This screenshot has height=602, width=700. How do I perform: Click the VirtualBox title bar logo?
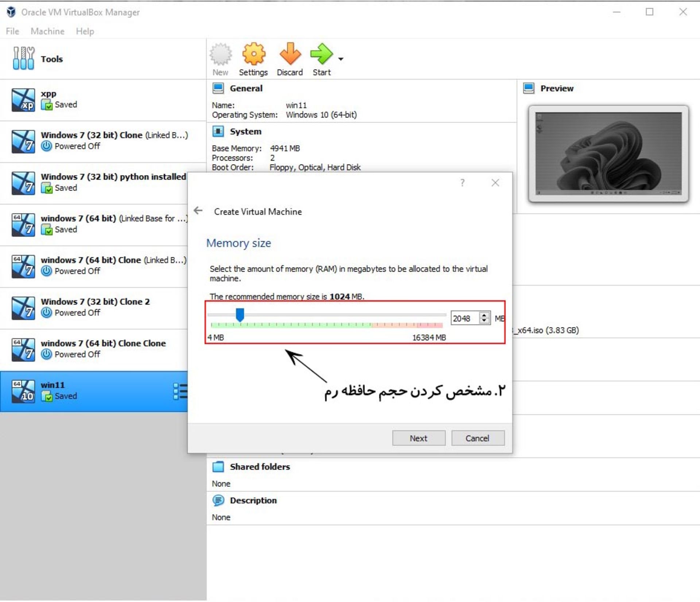click(x=11, y=12)
